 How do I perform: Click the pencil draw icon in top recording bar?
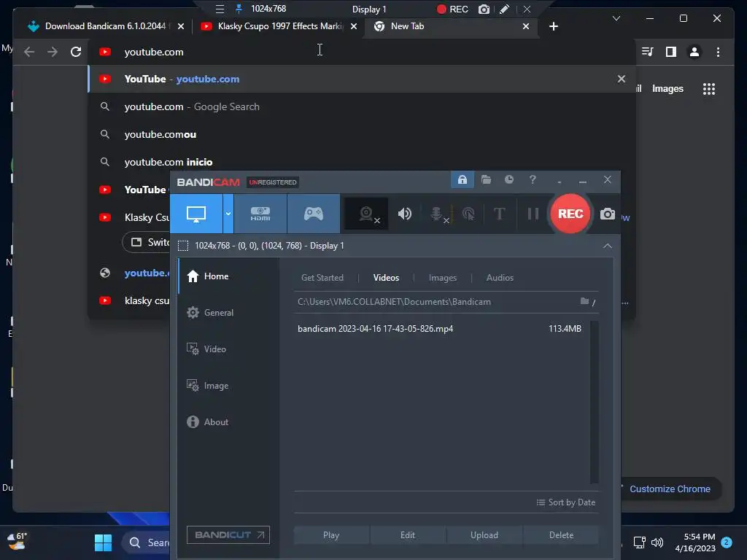click(x=505, y=9)
